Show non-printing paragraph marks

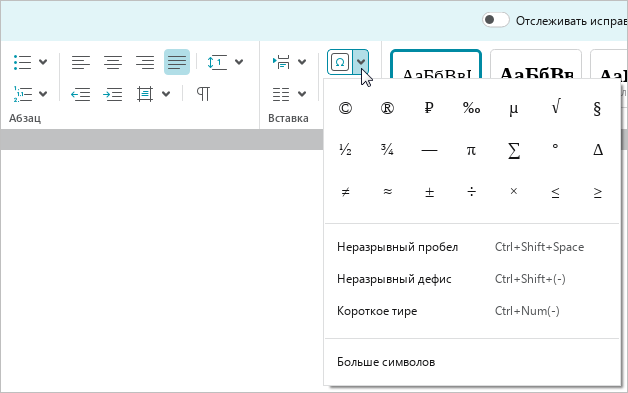tap(203, 94)
